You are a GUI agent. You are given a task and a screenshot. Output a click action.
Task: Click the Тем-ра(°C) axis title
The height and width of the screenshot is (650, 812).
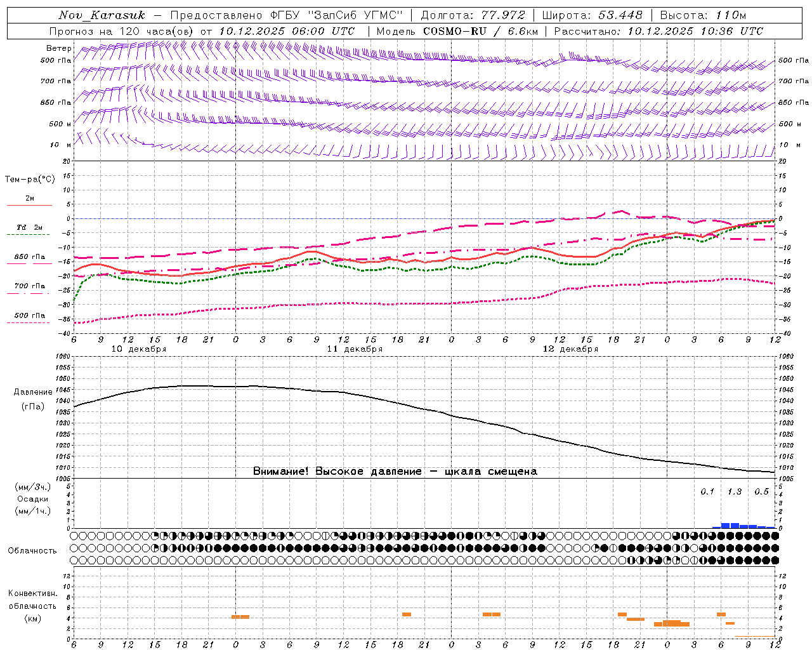pos(30,180)
